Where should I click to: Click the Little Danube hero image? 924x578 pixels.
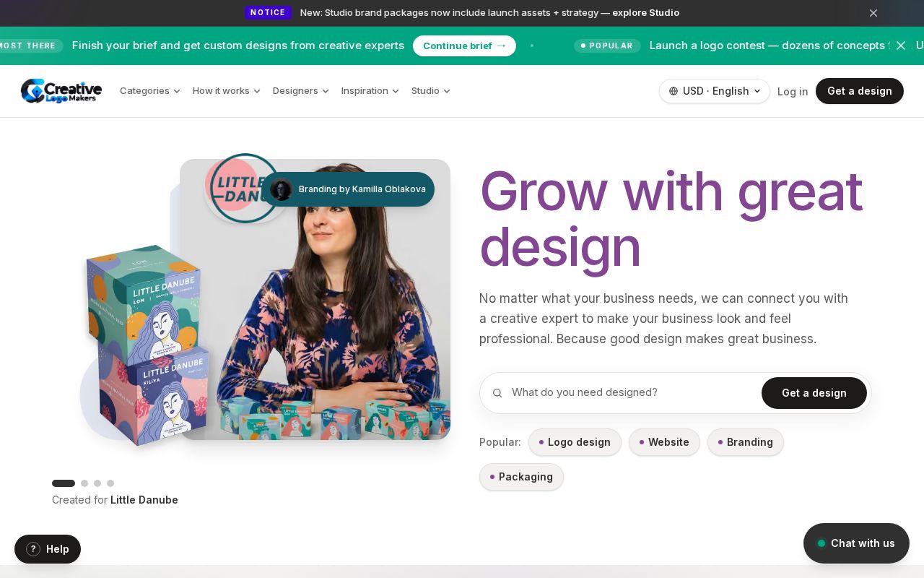(315, 299)
